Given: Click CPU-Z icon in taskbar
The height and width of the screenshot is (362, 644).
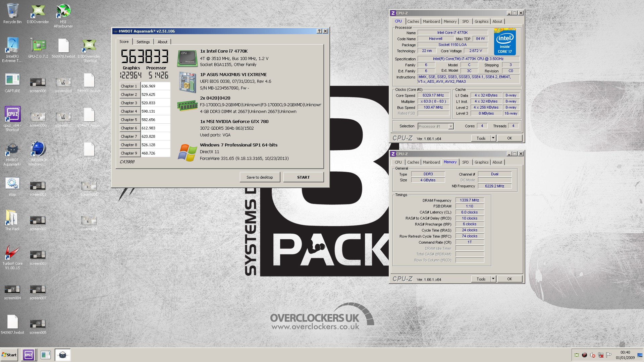Looking at the screenshot, I should [29, 355].
